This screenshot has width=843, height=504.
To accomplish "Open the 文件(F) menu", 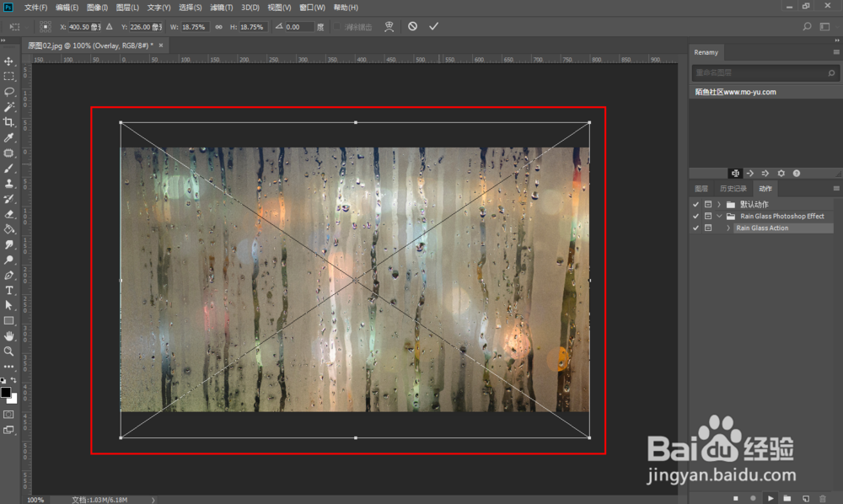I will [x=35, y=8].
